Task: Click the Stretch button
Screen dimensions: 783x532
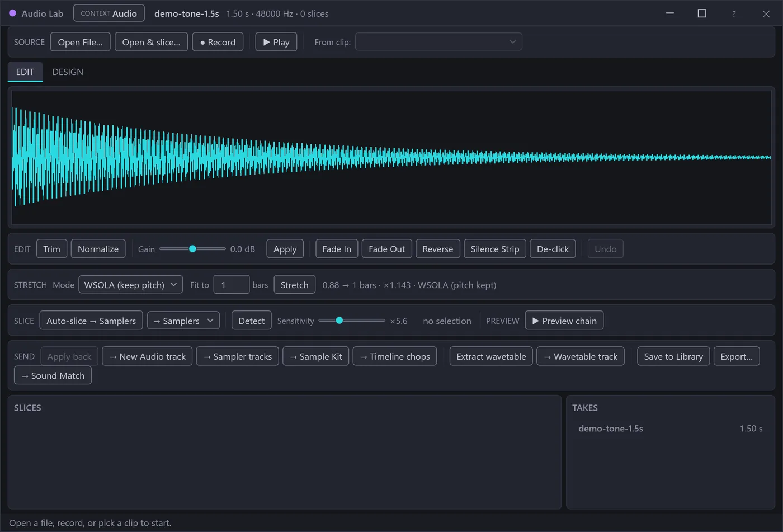Action: point(294,285)
